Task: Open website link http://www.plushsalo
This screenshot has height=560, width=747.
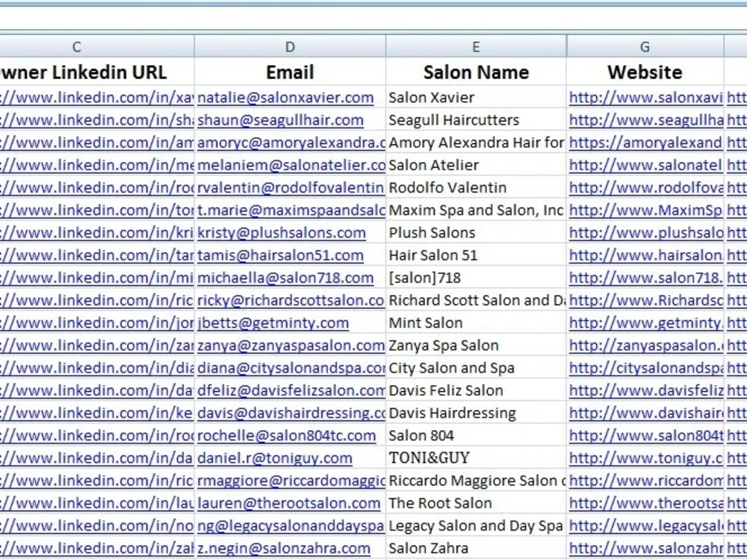Action: click(x=645, y=233)
